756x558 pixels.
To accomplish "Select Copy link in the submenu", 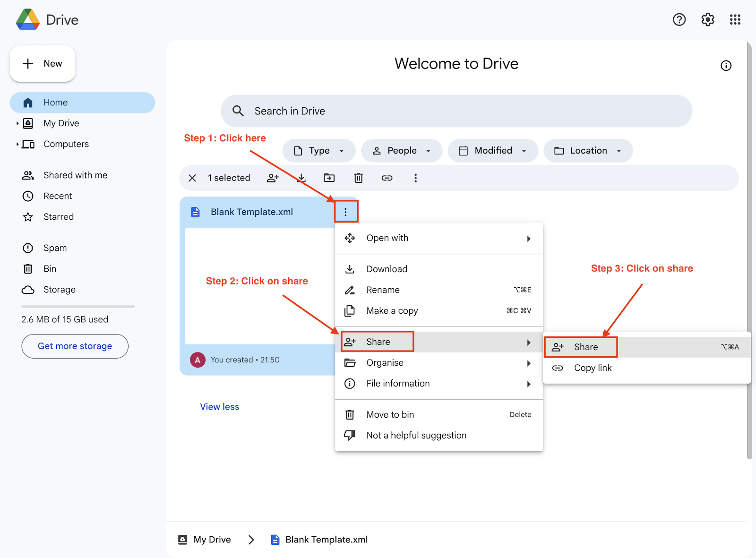I will (647, 368).
